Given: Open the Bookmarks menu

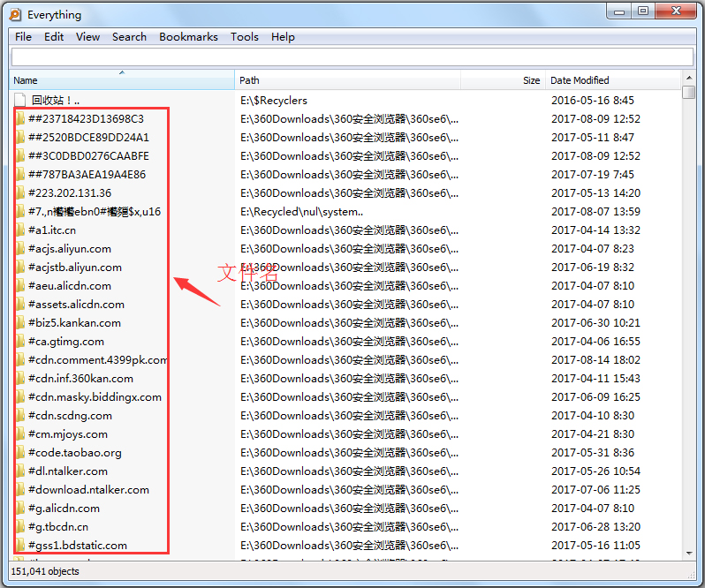Looking at the screenshot, I should [188, 37].
